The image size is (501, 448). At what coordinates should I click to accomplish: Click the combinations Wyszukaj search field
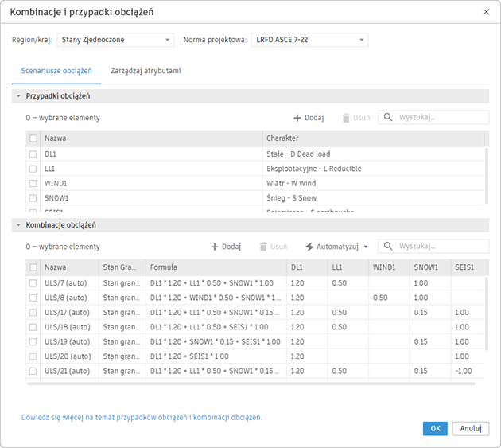[x=433, y=246]
